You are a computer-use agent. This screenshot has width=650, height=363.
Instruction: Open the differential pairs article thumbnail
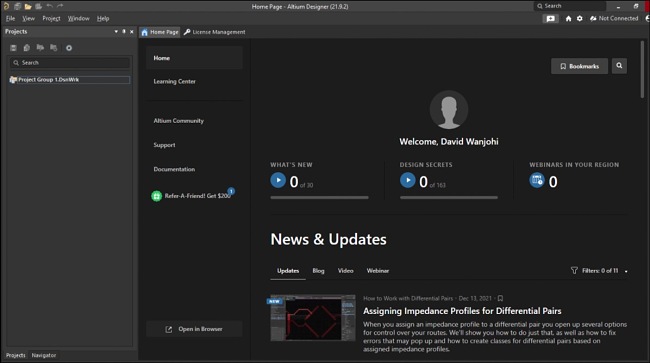pyautogui.click(x=313, y=318)
